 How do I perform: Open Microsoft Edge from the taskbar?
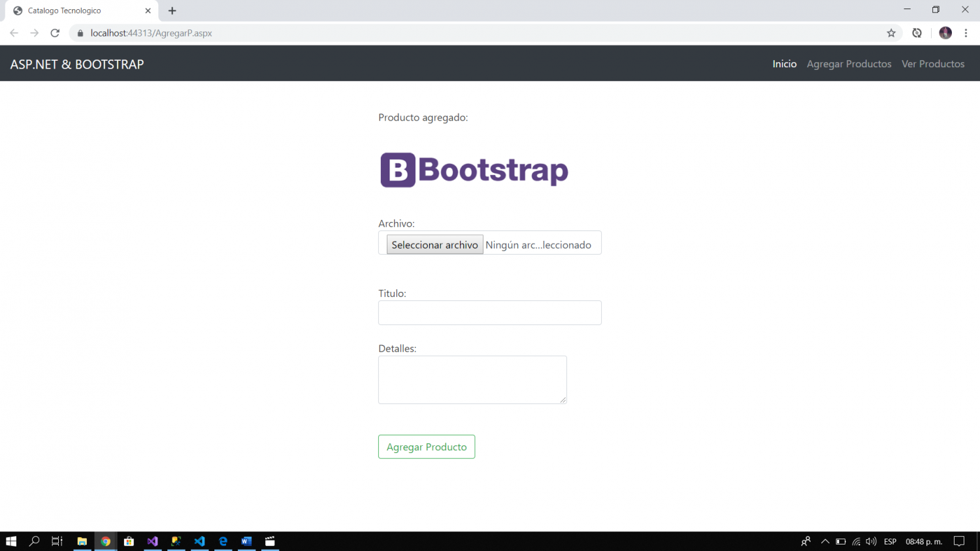click(x=223, y=541)
